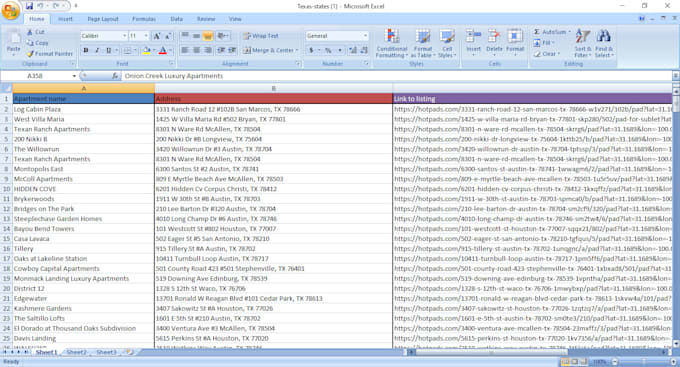The image size is (680, 367).
Task: Increase decimal places
Action: click(353, 50)
